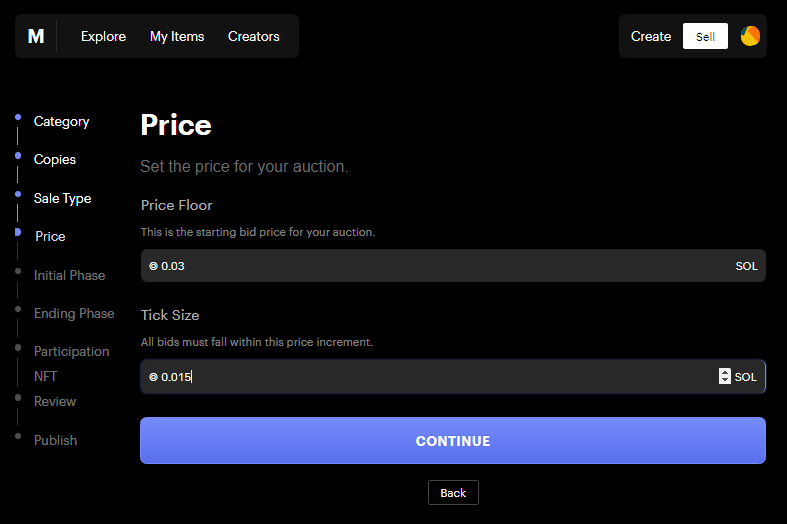Return to the Copies step
Viewport: 787px width, 524px height.
click(55, 160)
